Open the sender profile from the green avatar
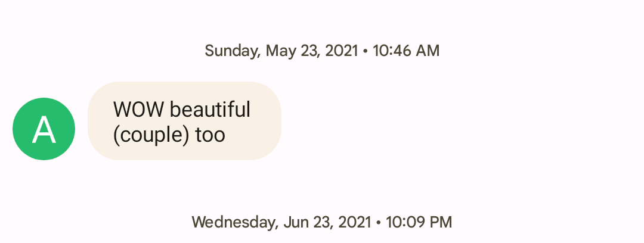Viewport: 644px width, 243px height. coord(44,129)
